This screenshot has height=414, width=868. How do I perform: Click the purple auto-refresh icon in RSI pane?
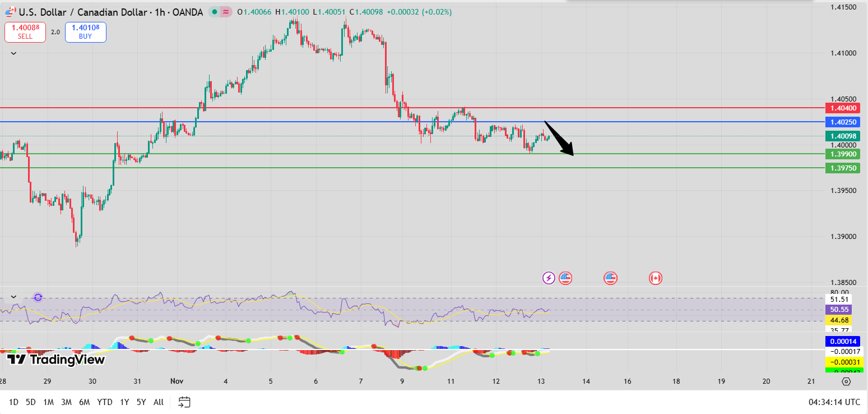[37, 297]
